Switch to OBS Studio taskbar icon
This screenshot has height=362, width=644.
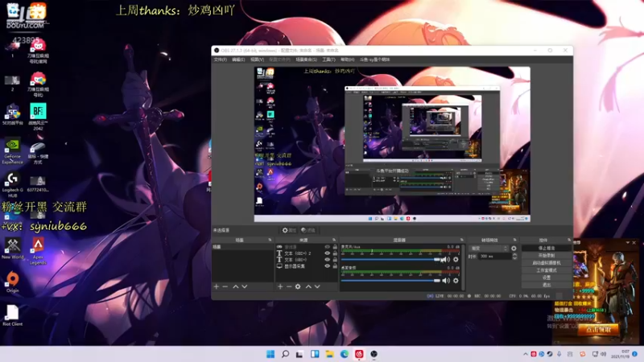pos(374,354)
